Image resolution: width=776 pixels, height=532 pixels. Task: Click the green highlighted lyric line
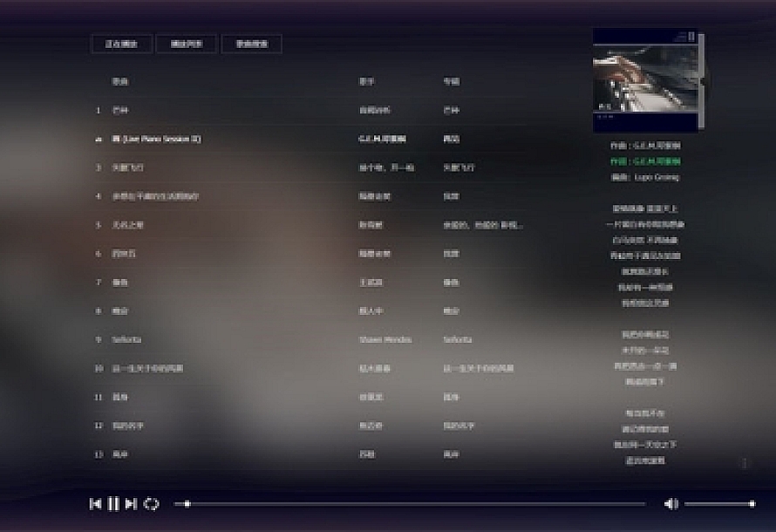[645, 161]
